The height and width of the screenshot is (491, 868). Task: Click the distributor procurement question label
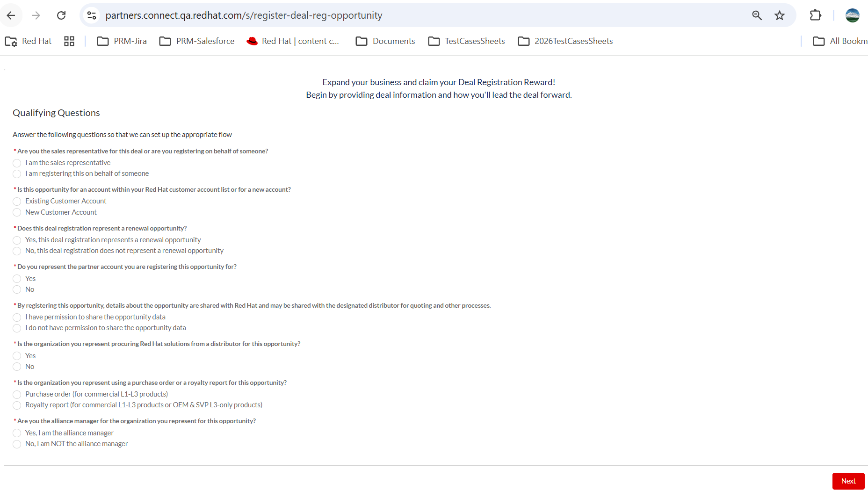pos(159,344)
